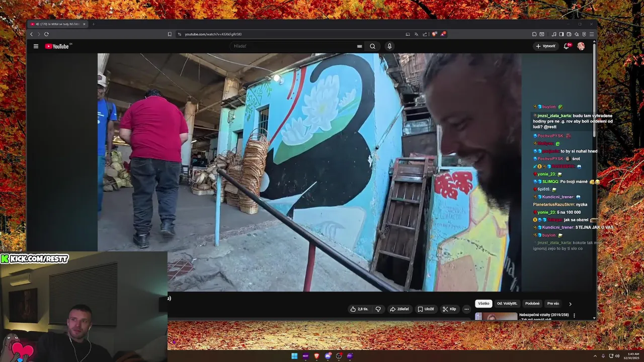This screenshot has width=644, height=362.
Task: Toggle the browser sidebar panel icon
Action: (x=561, y=34)
